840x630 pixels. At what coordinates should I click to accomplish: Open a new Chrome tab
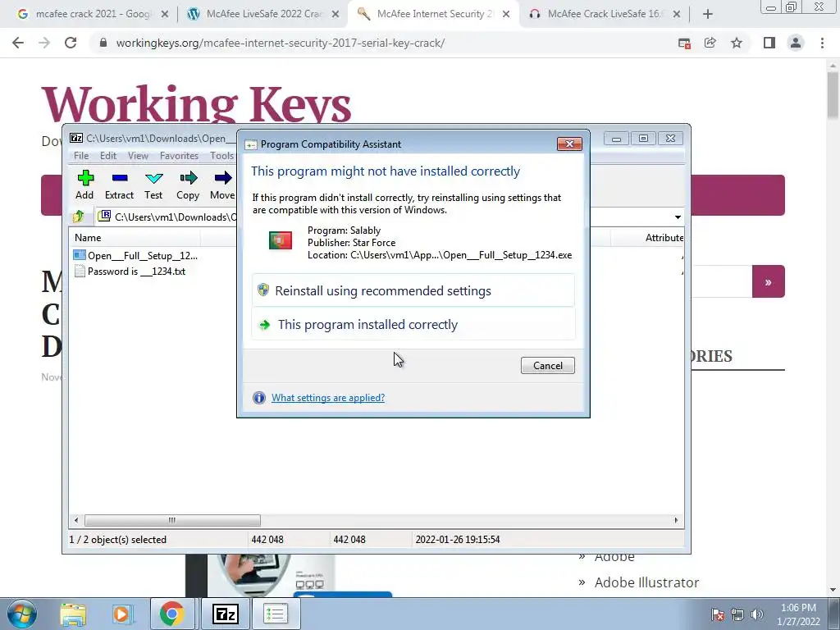[708, 15]
